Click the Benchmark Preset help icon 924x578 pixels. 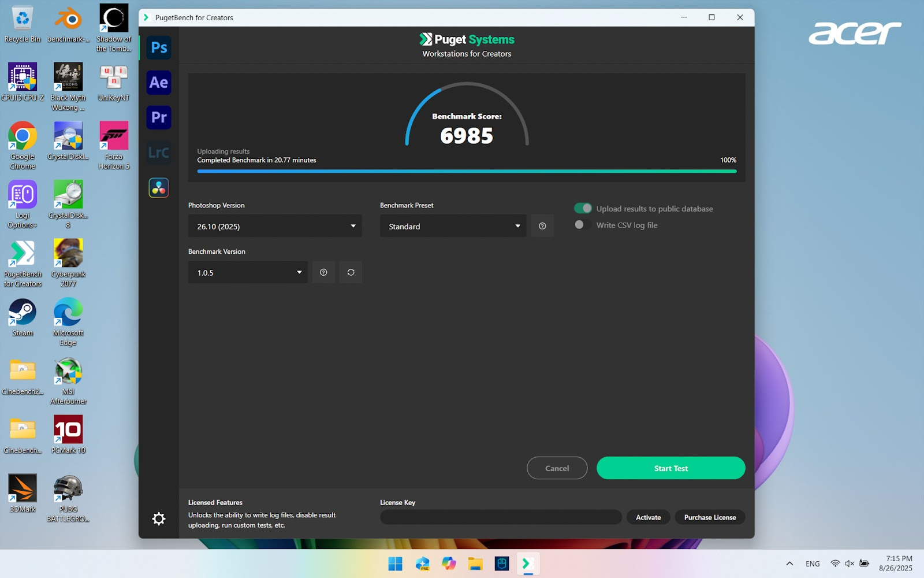[542, 226]
